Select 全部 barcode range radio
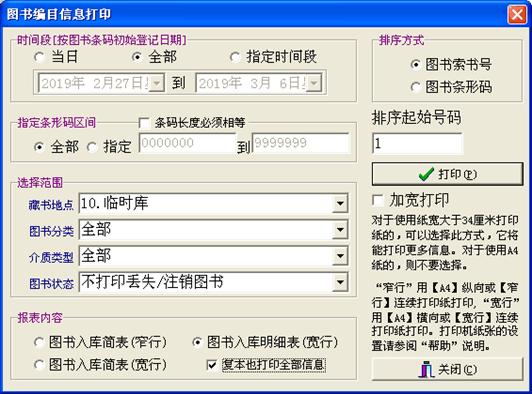 pyautogui.click(x=39, y=147)
